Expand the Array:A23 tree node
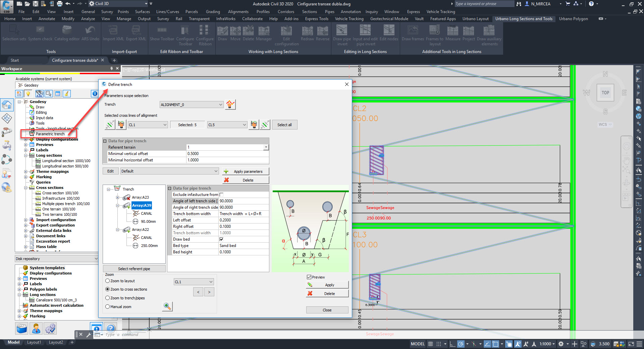 click(x=118, y=197)
